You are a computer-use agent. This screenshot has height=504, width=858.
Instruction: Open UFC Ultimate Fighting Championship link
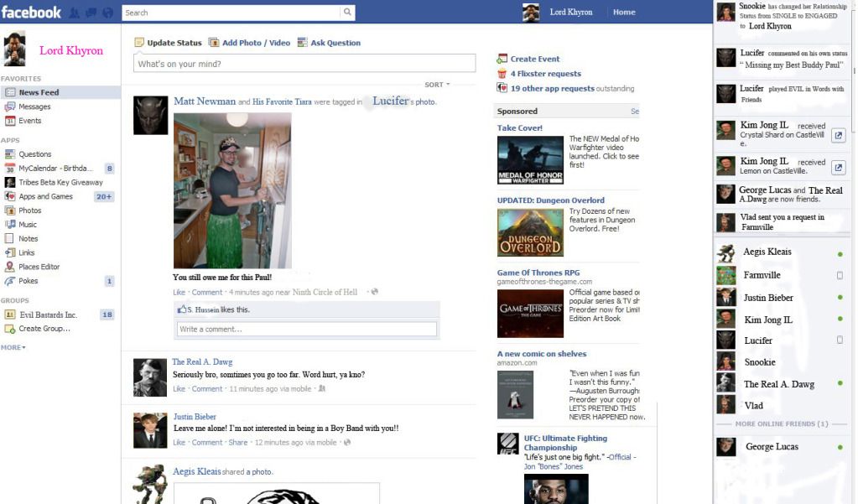(565, 443)
